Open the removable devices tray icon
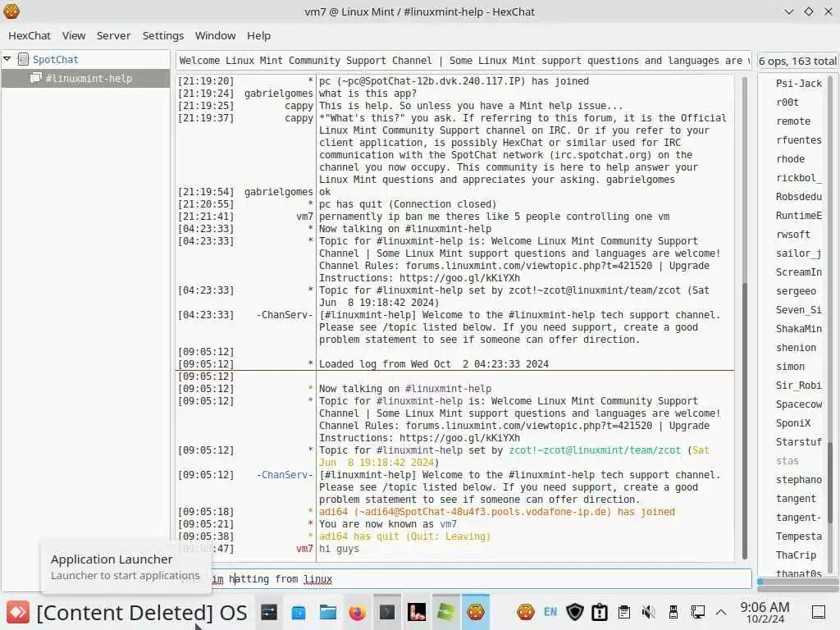The width and height of the screenshot is (840, 630). (673, 612)
